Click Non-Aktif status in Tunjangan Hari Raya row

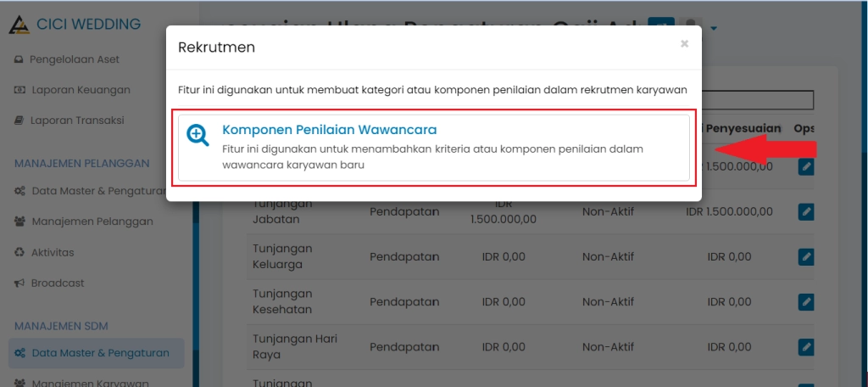click(608, 347)
